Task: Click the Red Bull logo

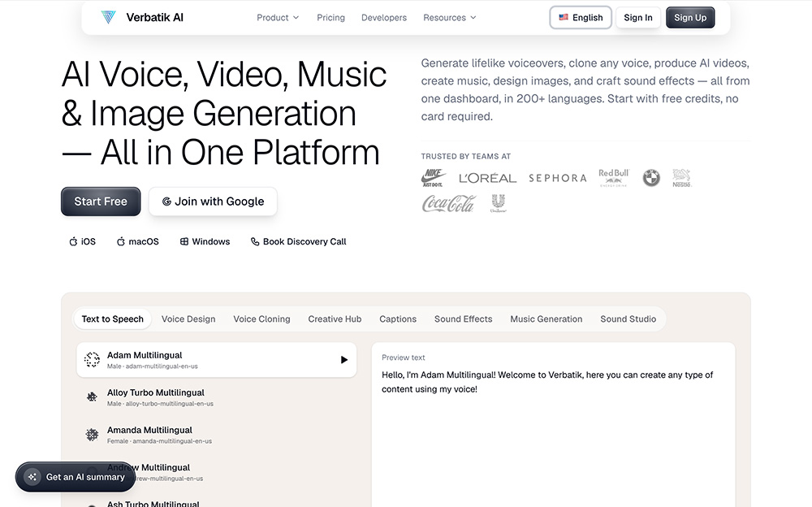Action: tap(614, 178)
